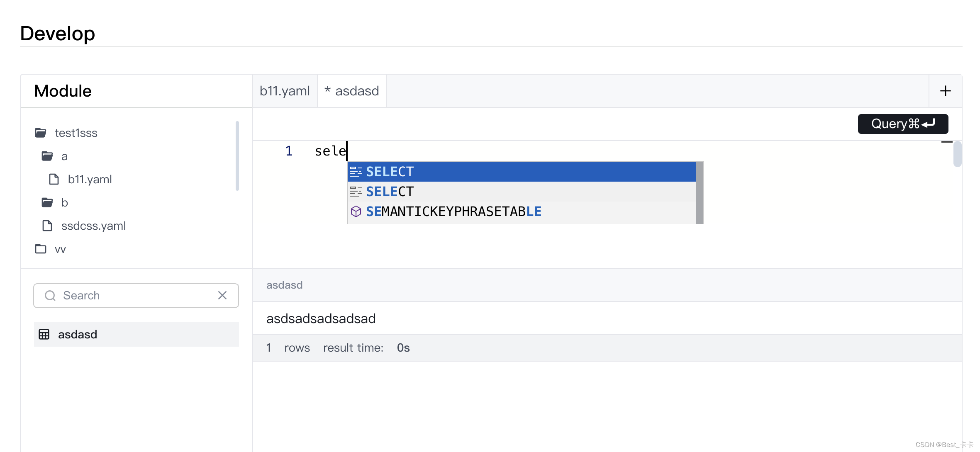The width and height of the screenshot is (980, 452).
Task: Click keyword icon of highlighted SELECT suggestion
Action: point(356,172)
